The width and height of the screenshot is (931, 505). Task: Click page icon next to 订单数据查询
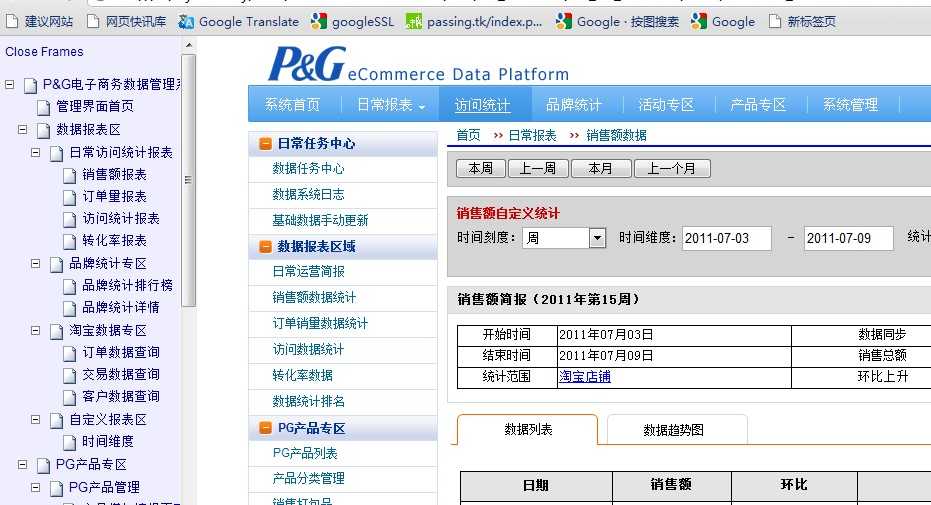69,354
